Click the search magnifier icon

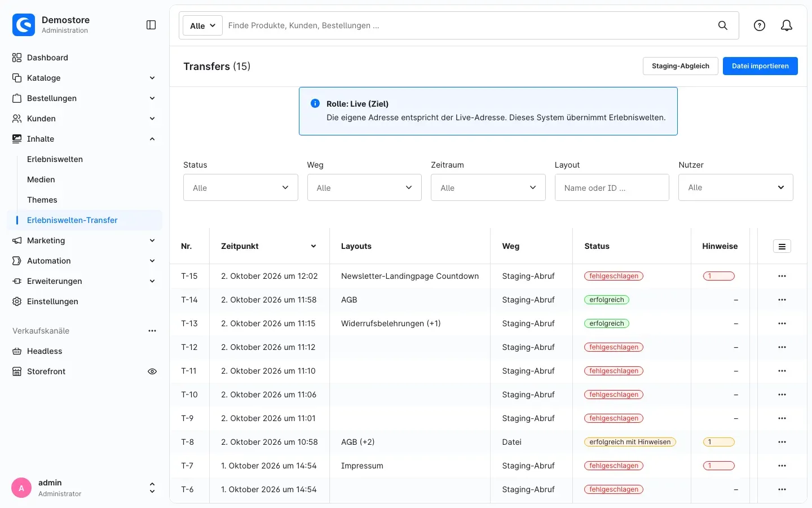(723, 25)
